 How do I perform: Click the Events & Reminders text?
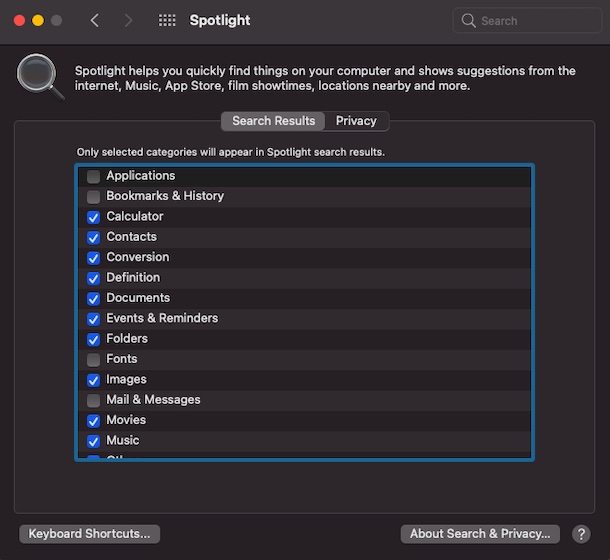pos(162,318)
